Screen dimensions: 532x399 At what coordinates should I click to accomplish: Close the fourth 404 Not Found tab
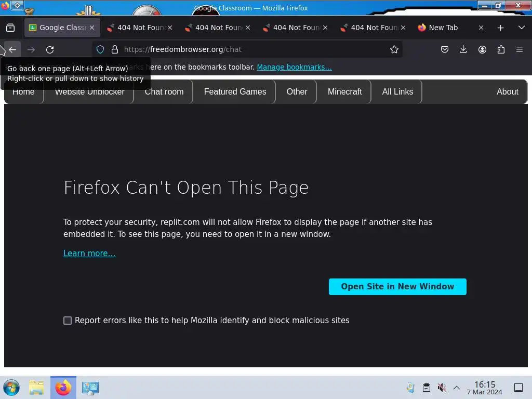tap(403, 28)
